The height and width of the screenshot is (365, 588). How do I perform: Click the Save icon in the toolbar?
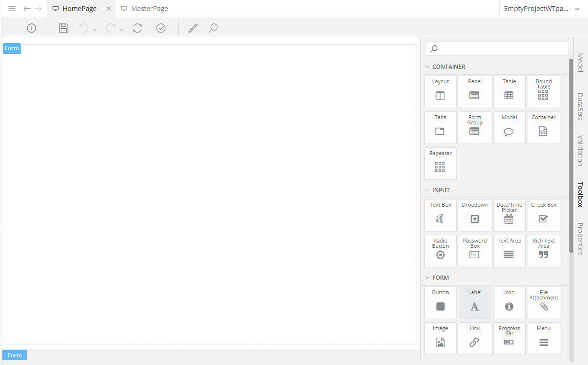click(x=64, y=28)
